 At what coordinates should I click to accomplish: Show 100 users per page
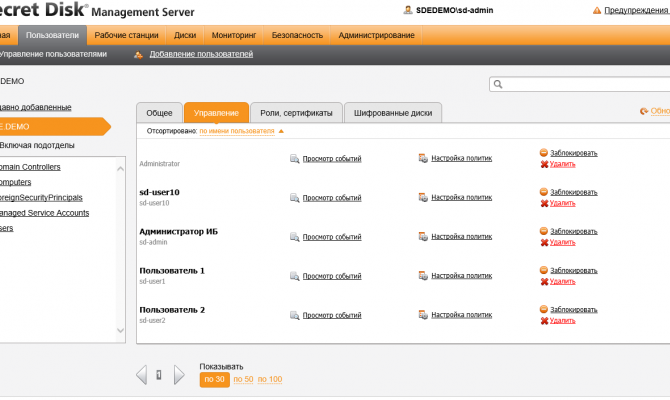point(270,379)
